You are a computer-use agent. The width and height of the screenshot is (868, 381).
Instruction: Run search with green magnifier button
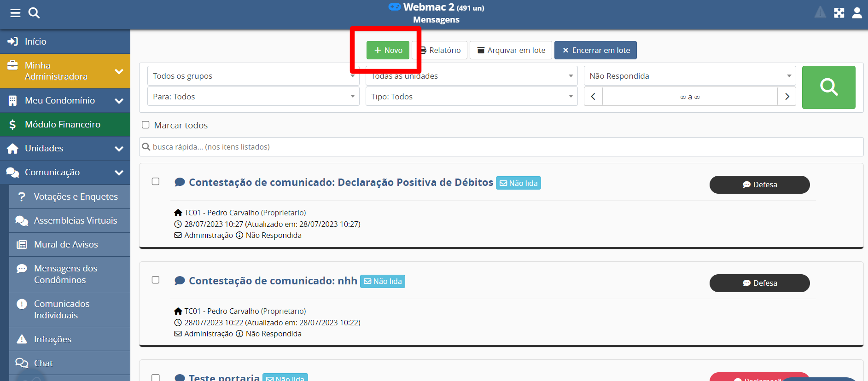[x=828, y=87]
